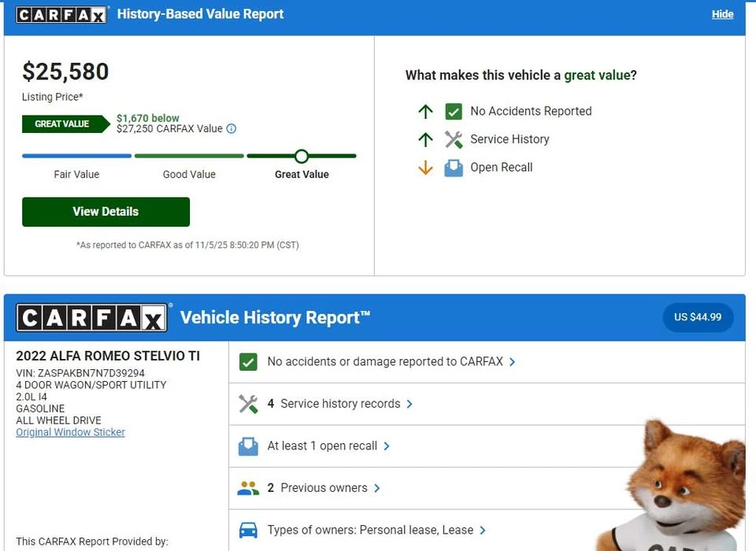The image size is (756, 551).
Task: Click the car icon for types of owners
Action: pyautogui.click(x=248, y=531)
